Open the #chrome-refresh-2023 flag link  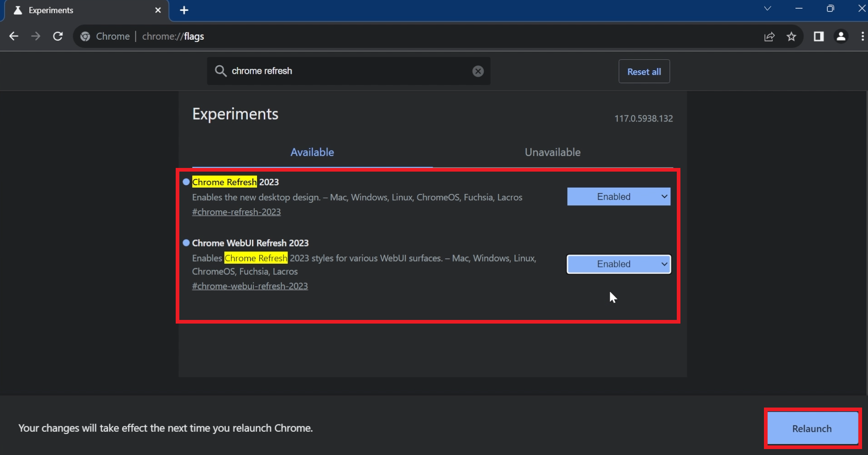point(236,212)
